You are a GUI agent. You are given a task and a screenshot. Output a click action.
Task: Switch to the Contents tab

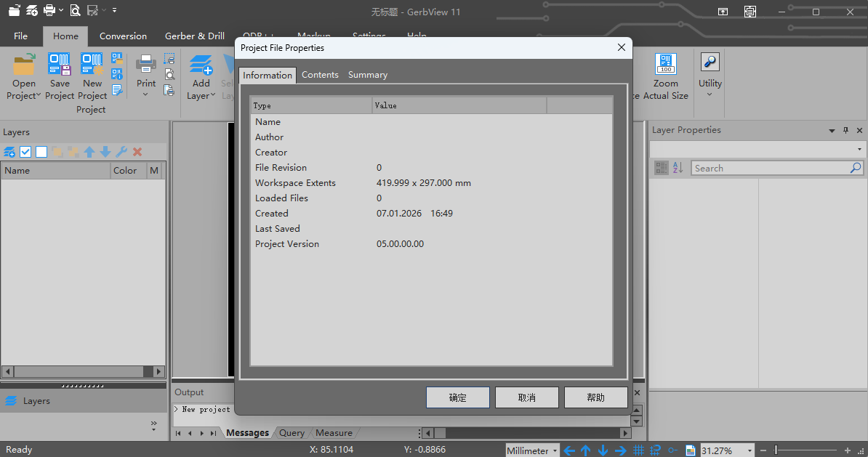click(320, 75)
